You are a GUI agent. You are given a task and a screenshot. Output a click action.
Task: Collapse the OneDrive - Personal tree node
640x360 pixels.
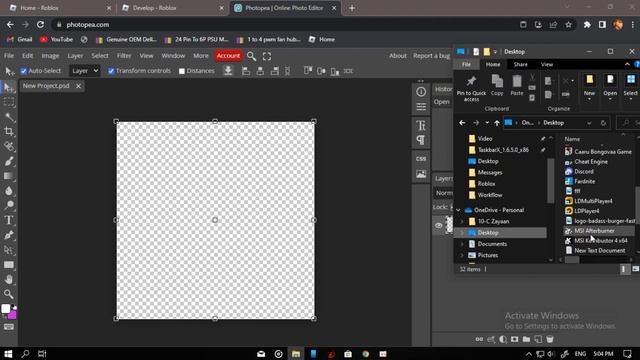tap(458, 210)
